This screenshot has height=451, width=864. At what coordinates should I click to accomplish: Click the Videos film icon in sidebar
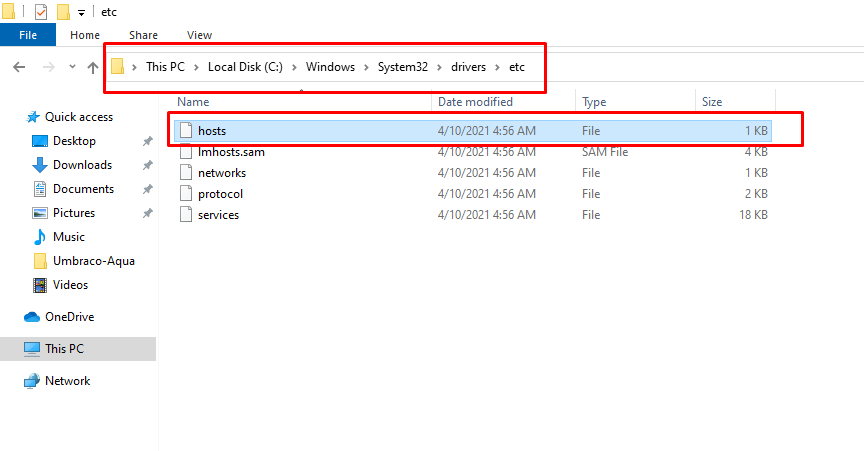point(40,285)
